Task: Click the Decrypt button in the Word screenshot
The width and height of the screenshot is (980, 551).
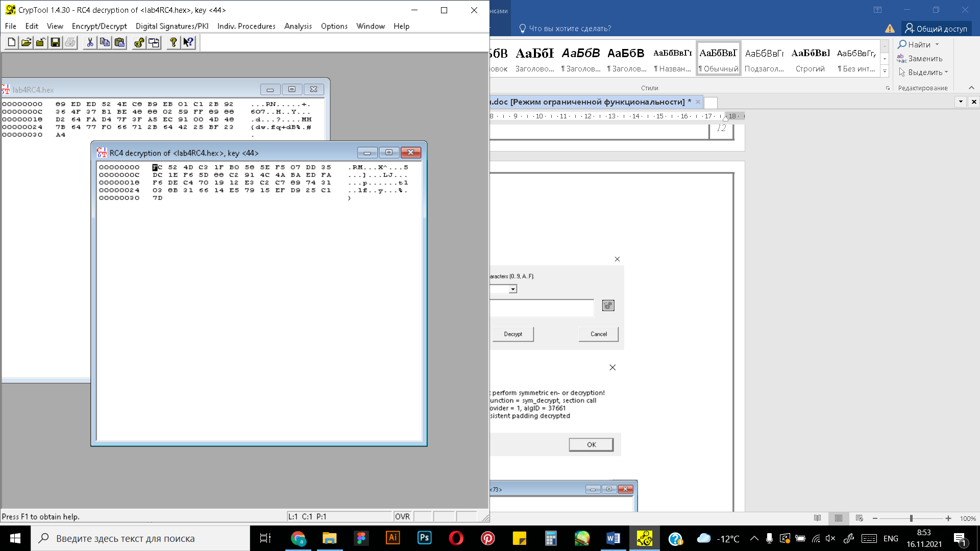Action: [x=512, y=334]
